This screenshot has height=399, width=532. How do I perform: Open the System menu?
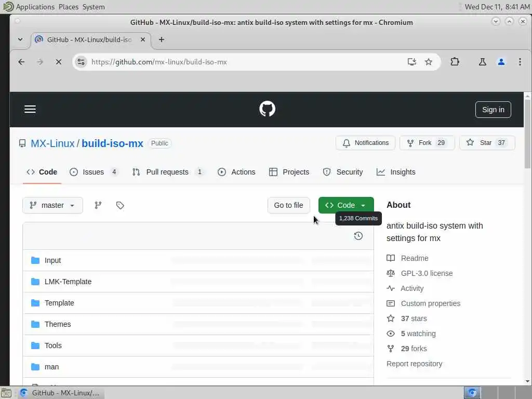94,7
